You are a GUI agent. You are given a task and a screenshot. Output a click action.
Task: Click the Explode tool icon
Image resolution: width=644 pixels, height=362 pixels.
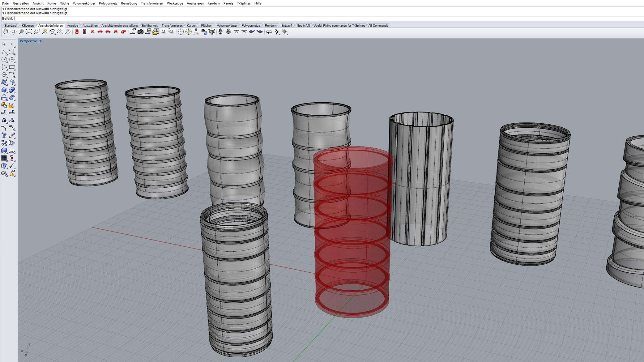12,105
